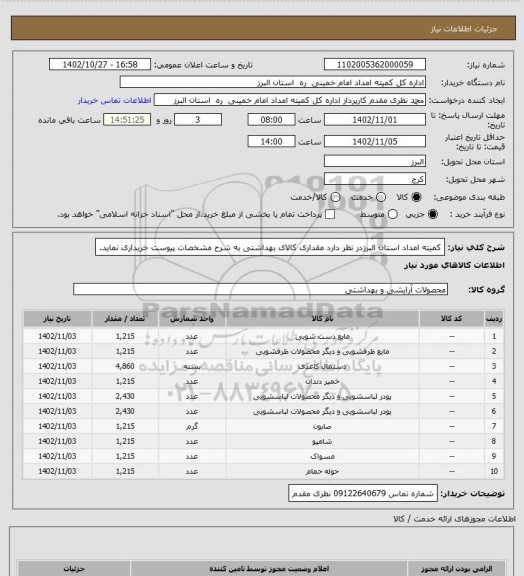This screenshot has height=576, width=524.
Task: Click the request creator field
Action: (290, 100)
